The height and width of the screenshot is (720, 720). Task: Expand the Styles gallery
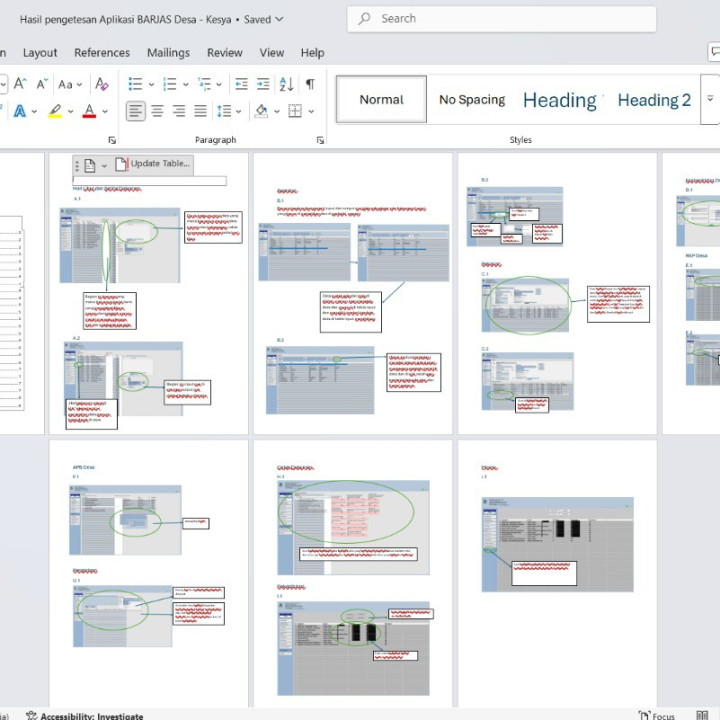(711, 99)
